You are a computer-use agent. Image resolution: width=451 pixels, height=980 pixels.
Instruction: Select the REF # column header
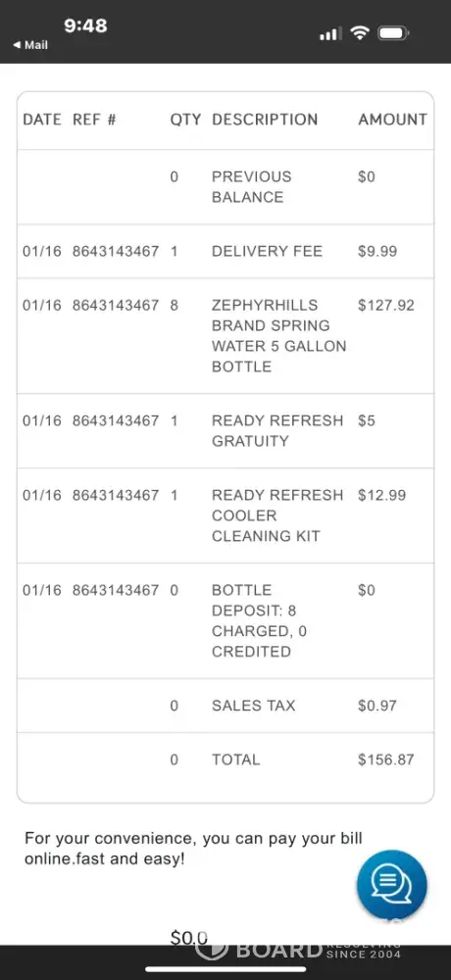[94, 120]
